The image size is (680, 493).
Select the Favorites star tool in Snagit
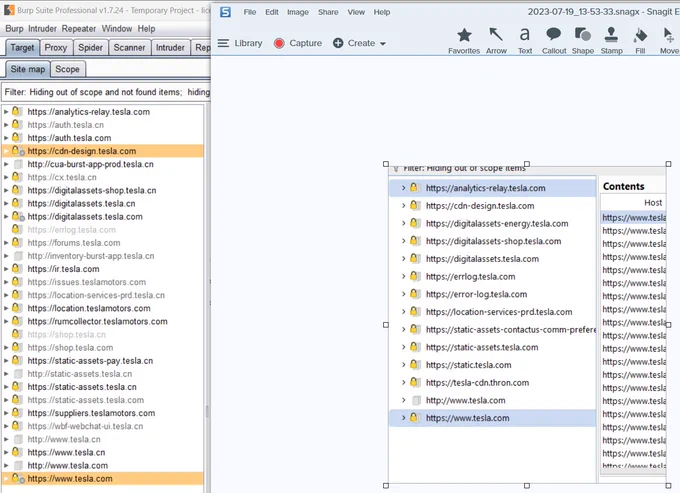(464, 41)
